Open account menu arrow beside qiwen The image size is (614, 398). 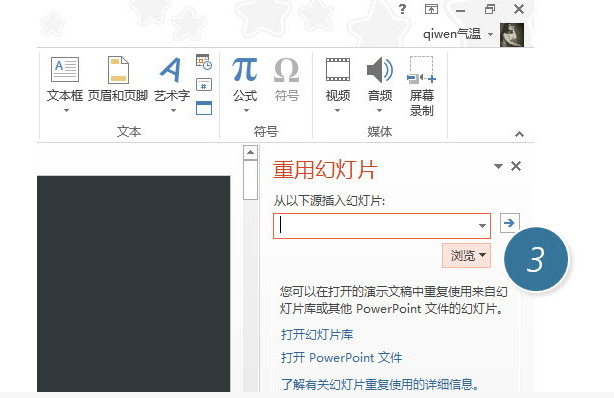tap(490, 34)
